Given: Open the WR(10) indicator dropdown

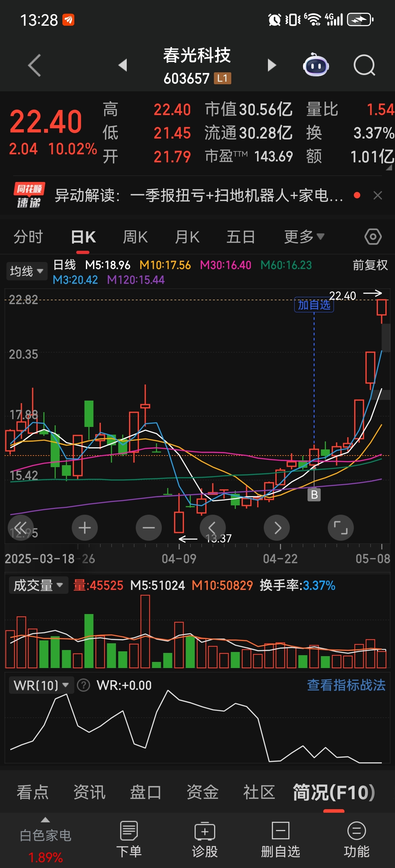Looking at the screenshot, I should 41,685.
